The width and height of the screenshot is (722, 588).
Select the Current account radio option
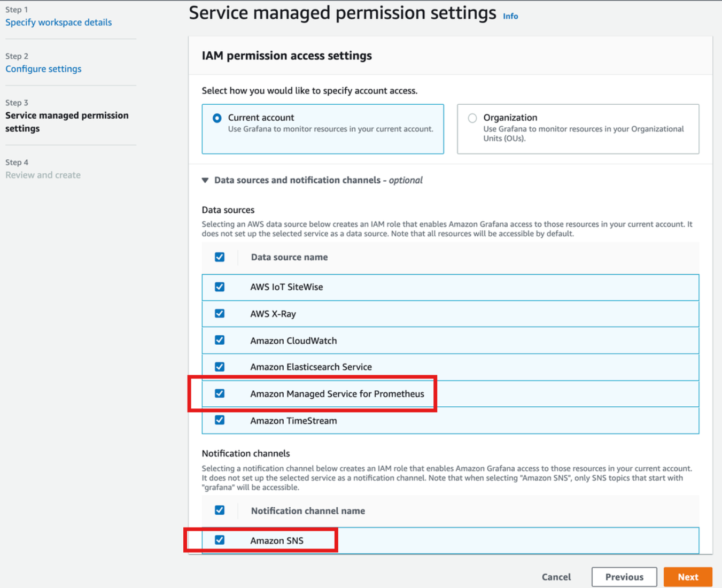coord(217,118)
